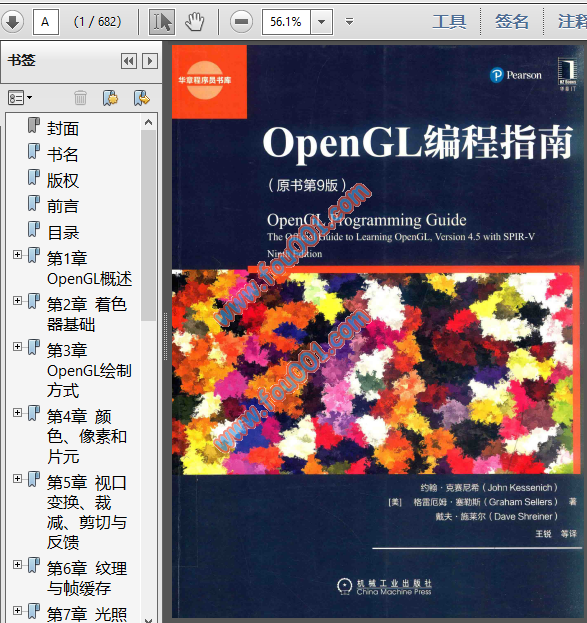Click the bookmarks panel scrollbar thumb
Viewport: 587px width, 623px height.
pos(148,225)
